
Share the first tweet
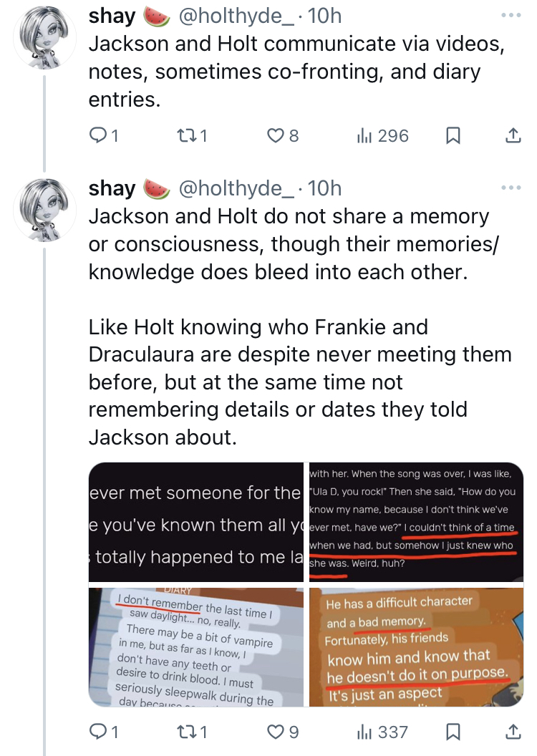coord(513,135)
